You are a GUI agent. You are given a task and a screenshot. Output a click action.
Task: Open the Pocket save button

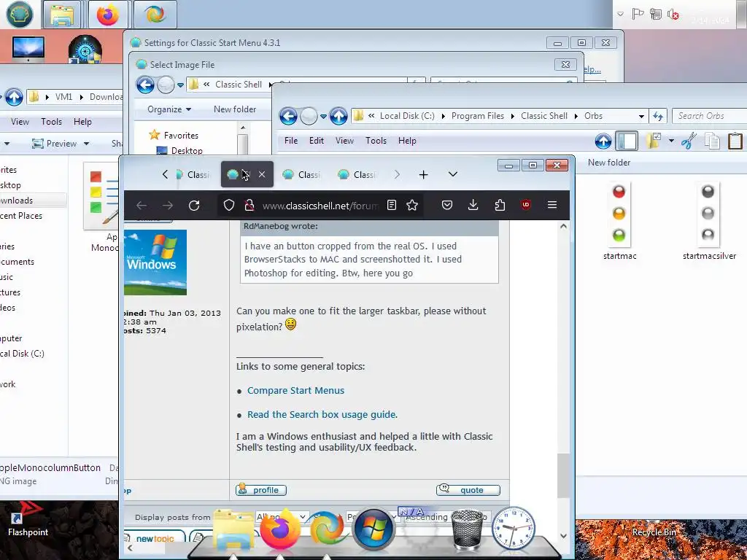coord(447,205)
